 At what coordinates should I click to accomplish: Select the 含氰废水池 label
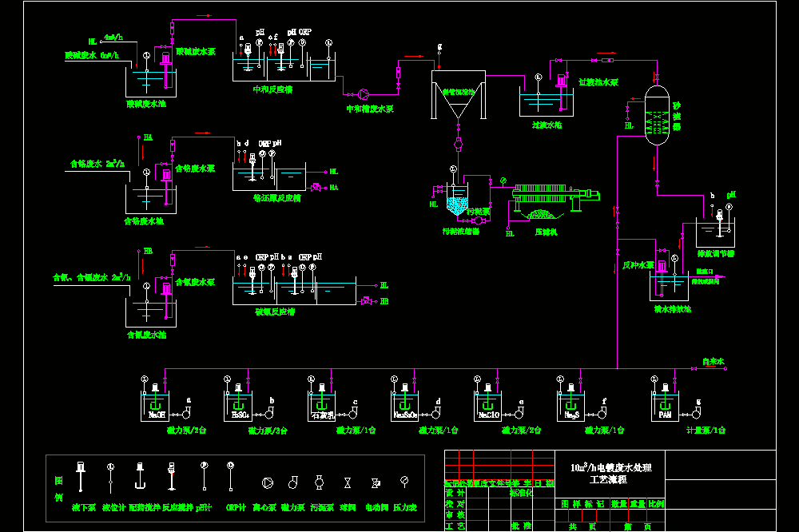pos(146,335)
